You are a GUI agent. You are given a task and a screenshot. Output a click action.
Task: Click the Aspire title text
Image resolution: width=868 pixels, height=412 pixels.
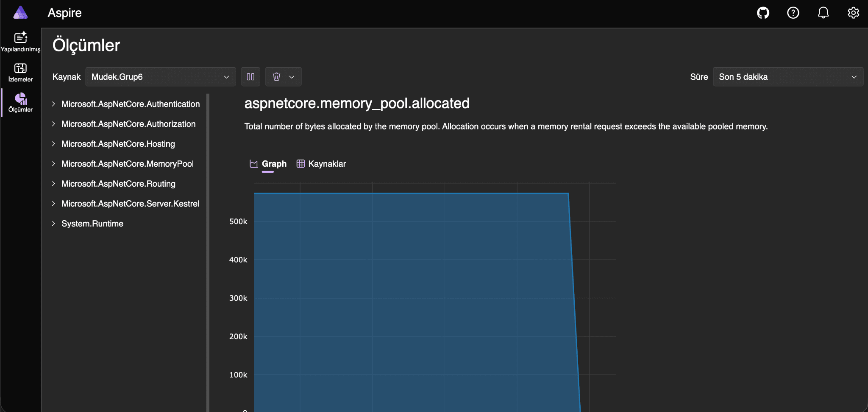tap(64, 13)
